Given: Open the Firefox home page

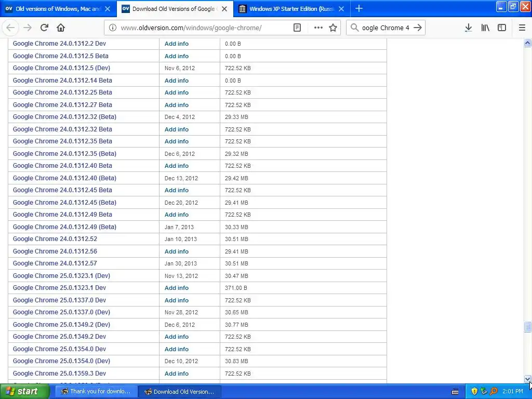Looking at the screenshot, I should tap(61, 28).
